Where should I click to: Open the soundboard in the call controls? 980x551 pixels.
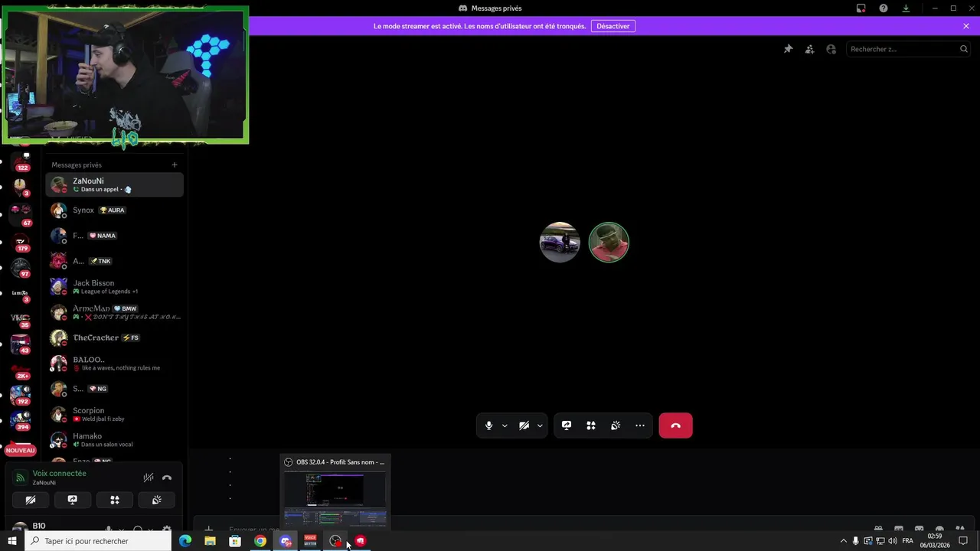[x=616, y=425]
